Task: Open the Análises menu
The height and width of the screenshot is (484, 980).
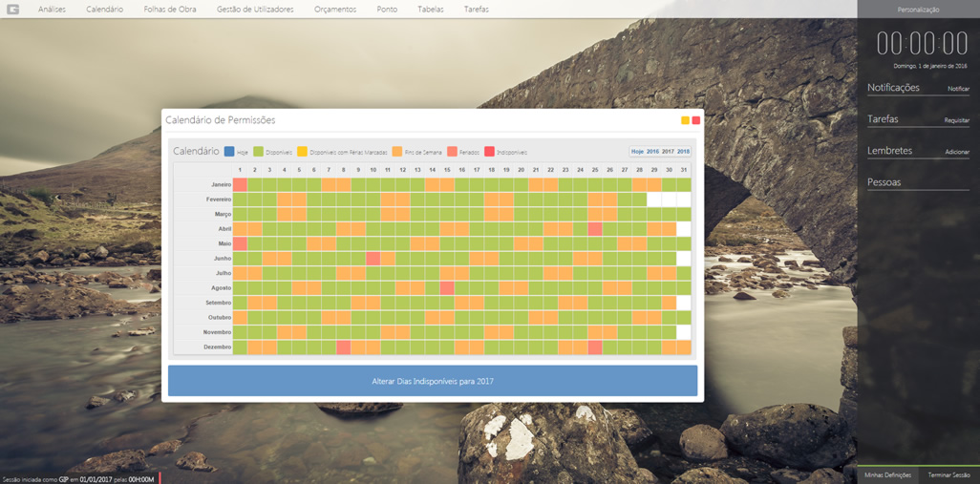Action: [52, 10]
